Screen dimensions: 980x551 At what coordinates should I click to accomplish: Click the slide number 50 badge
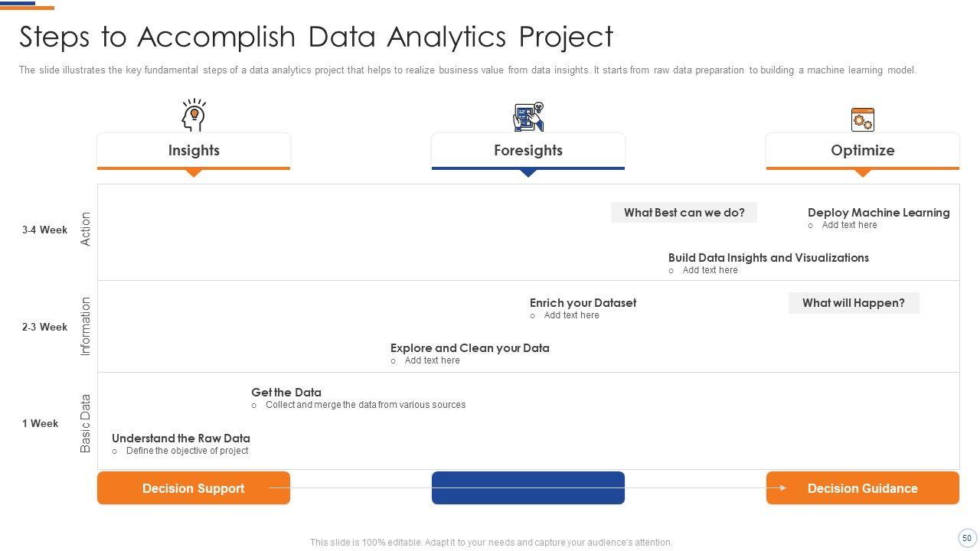pos(967,538)
